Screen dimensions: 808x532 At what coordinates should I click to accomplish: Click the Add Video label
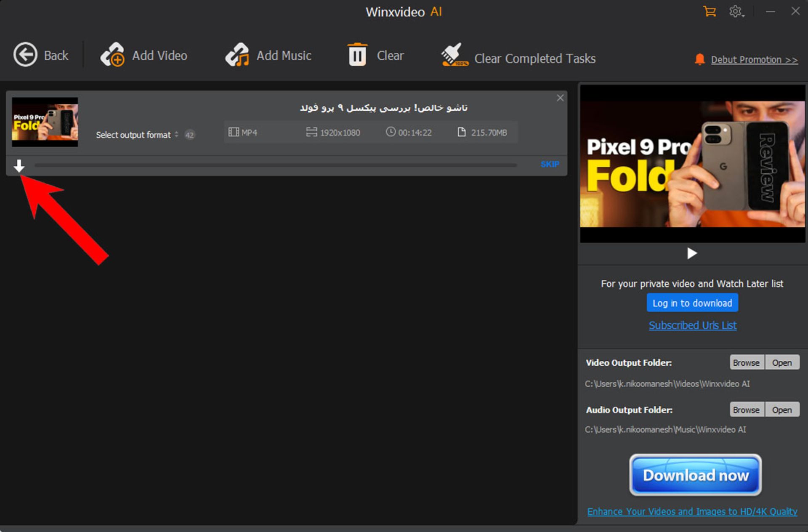(159, 56)
